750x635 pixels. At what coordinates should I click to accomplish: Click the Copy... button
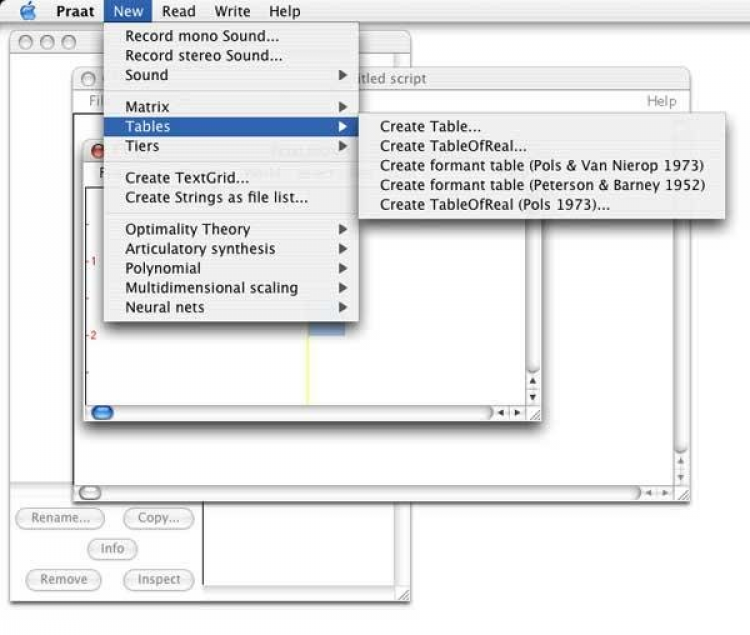pyautogui.click(x=159, y=518)
